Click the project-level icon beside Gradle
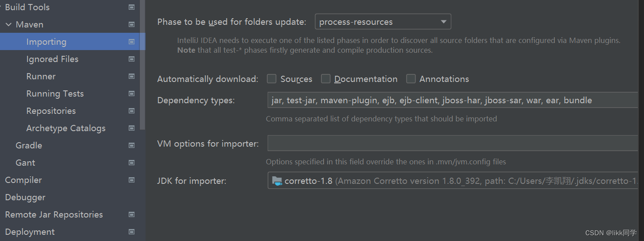Image resolution: width=644 pixels, height=241 pixels. tap(131, 145)
